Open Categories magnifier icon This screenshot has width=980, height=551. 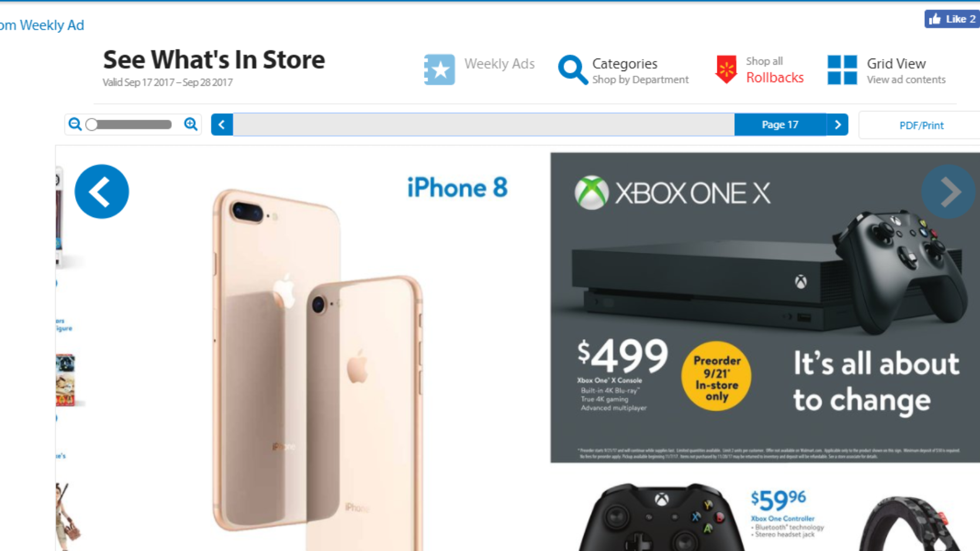[x=572, y=70]
